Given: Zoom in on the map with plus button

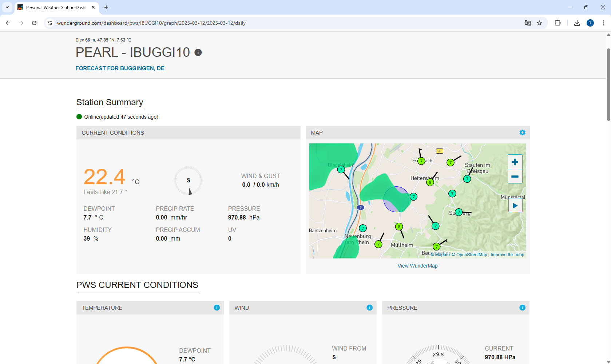Looking at the screenshot, I should [515, 162].
